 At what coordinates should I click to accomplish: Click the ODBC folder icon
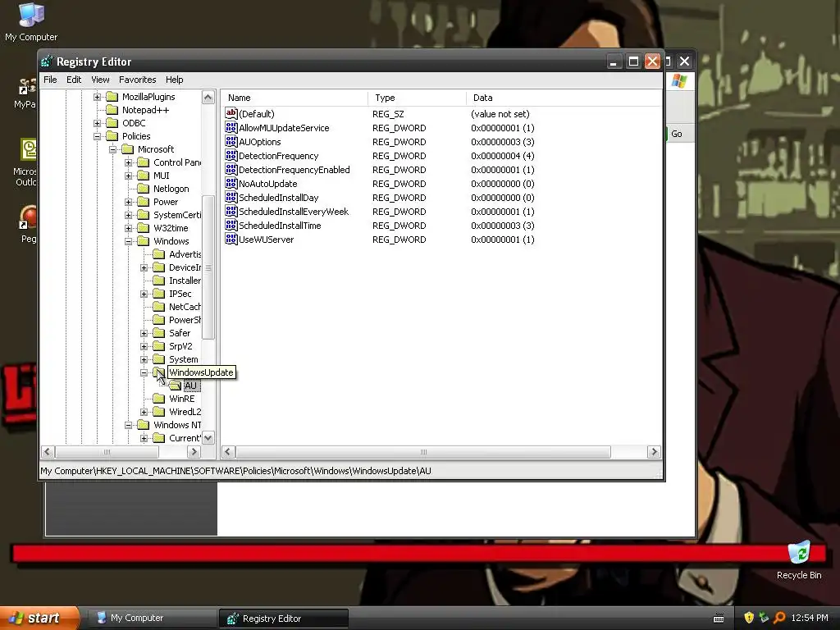[112, 123]
